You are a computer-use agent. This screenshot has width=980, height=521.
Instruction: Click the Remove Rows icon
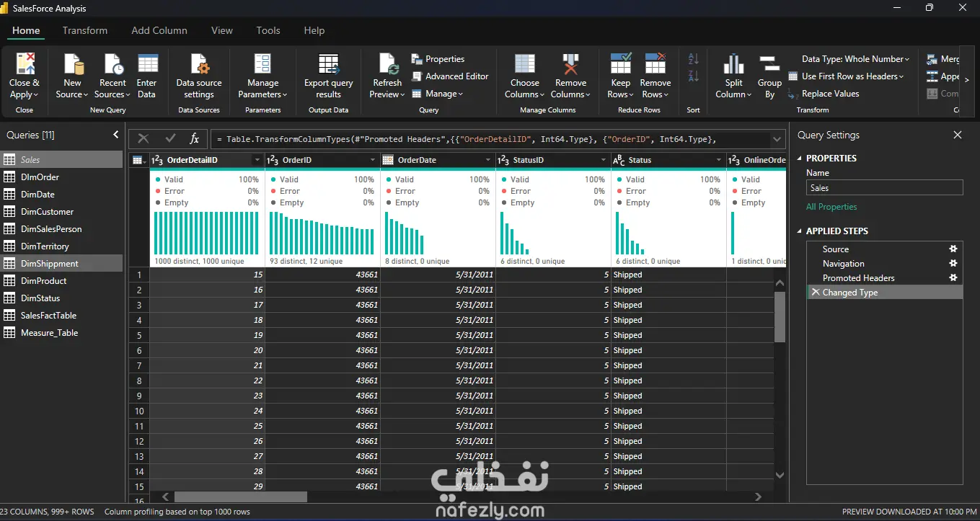[655, 64]
